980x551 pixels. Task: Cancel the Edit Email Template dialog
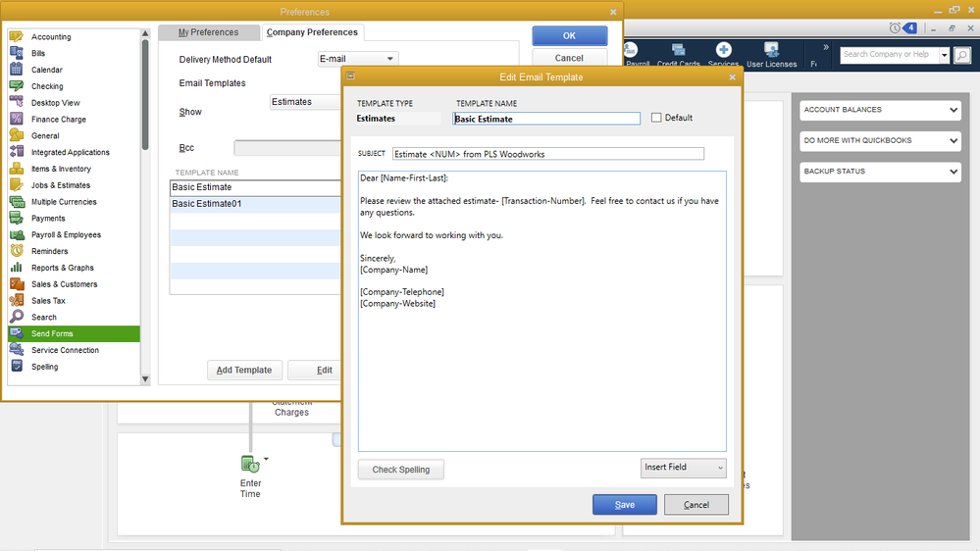[x=696, y=505]
